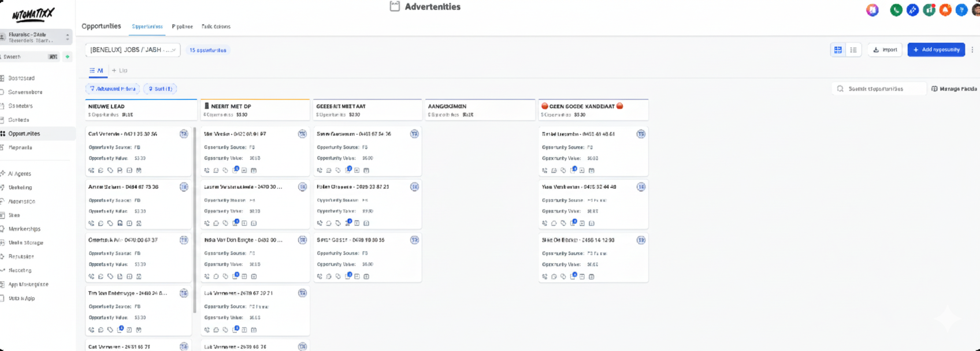Open the [BENELUX] JOBS pipeline dropdown

point(133,50)
